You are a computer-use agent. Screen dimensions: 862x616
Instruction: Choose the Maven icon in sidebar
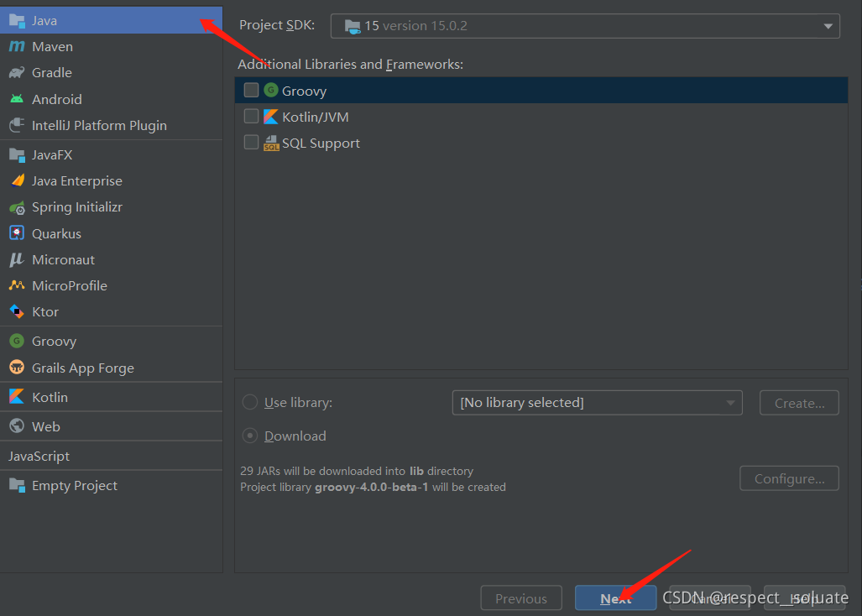point(17,47)
